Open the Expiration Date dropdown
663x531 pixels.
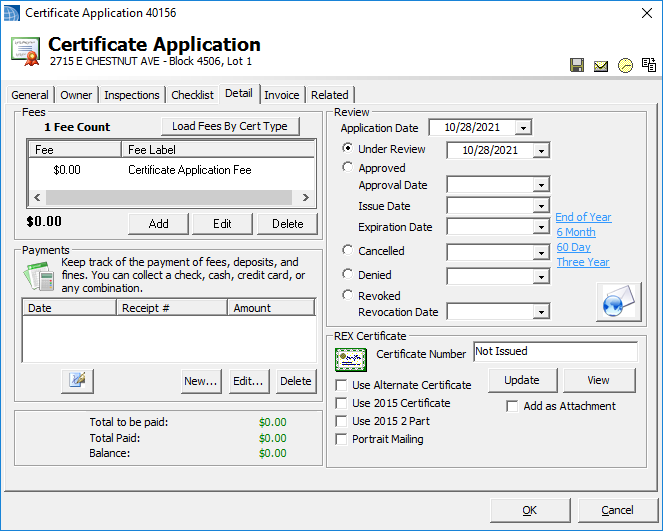(541, 227)
